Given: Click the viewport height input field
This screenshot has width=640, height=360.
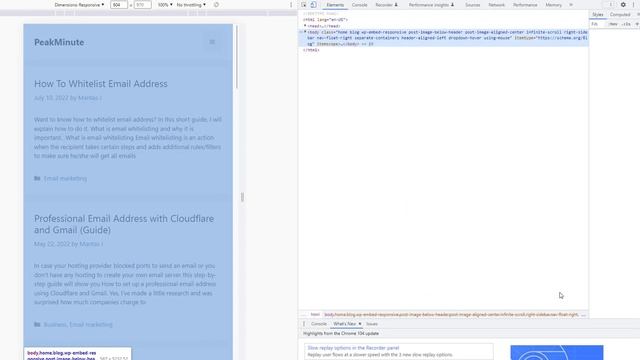Looking at the screenshot, I should click(x=142, y=5).
